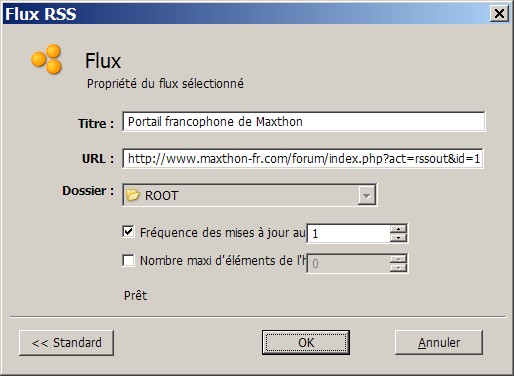This screenshot has height=376, width=514.
Task: Click the max elements number field
Action: tap(348, 263)
